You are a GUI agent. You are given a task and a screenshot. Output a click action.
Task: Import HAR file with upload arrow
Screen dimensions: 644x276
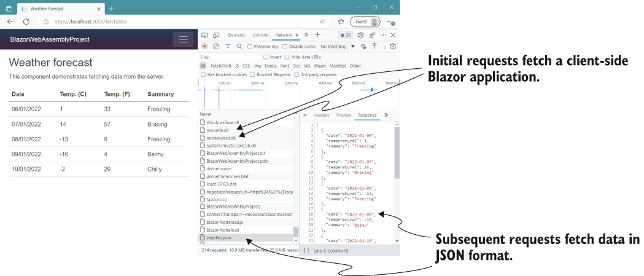(374, 47)
